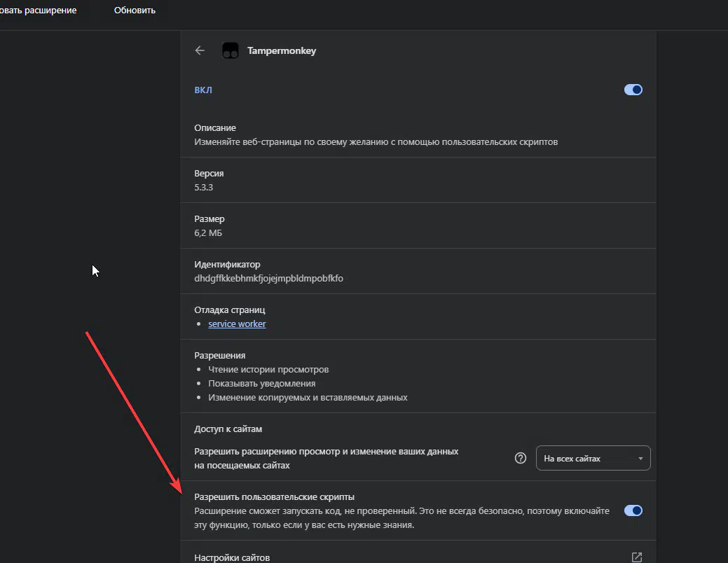Image resolution: width=728 pixels, height=563 pixels.
Task: Turn off Разрешить пользовательские скрипты switch
Action: pos(633,510)
